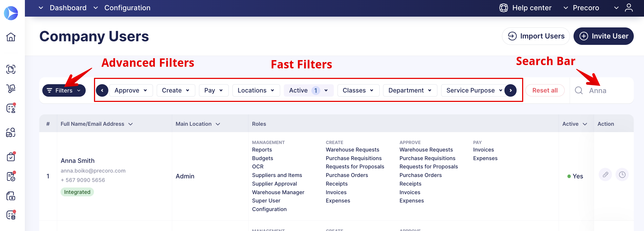The width and height of the screenshot is (644, 231).
Task: Click the Invite User button
Action: [x=603, y=36]
